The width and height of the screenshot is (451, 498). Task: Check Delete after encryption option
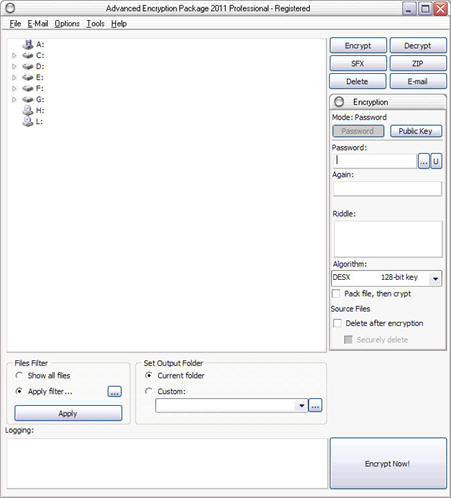pos(337,323)
